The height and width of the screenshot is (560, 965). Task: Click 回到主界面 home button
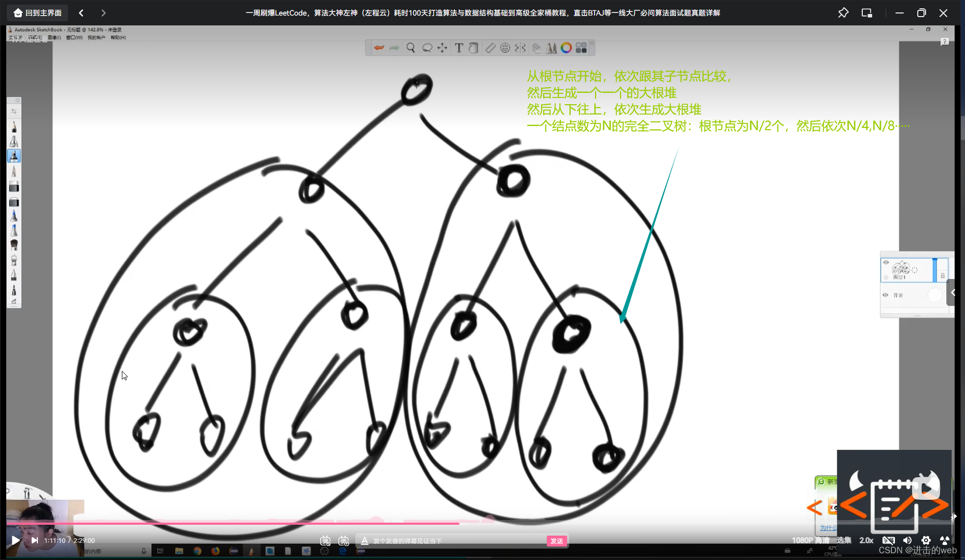37,12
